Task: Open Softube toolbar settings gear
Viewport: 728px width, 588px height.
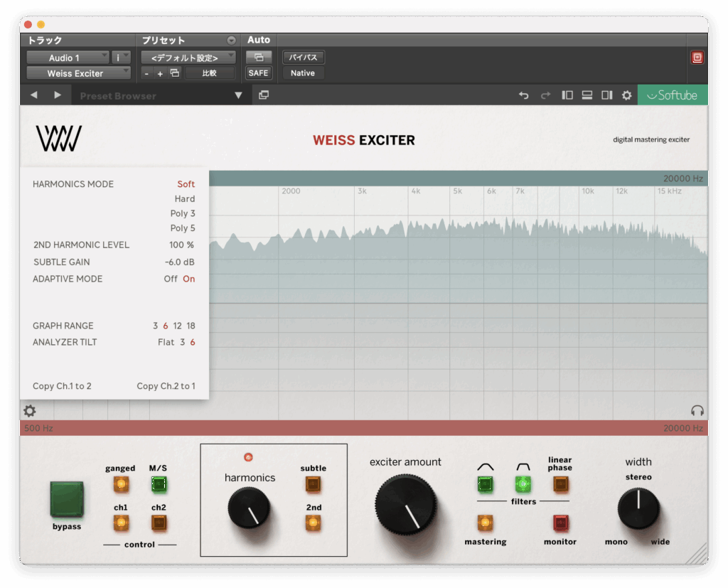Action: pyautogui.click(x=627, y=95)
